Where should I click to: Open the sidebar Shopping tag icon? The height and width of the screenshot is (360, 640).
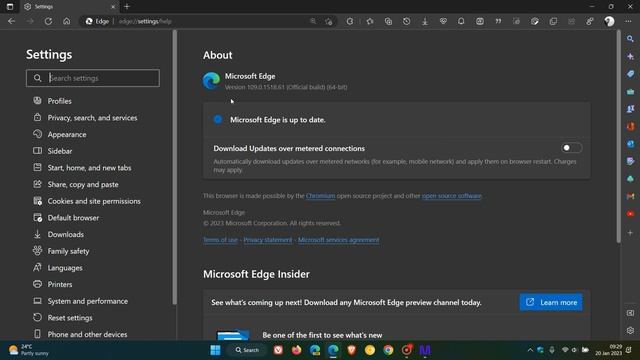[x=631, y=74]
